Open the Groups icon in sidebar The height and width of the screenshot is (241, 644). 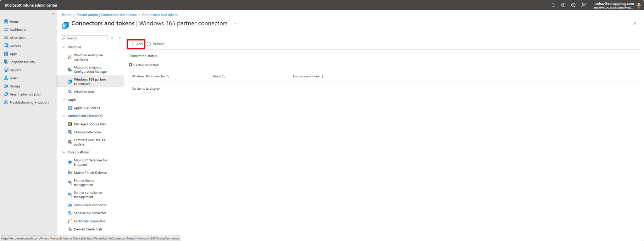coord(6,86)
